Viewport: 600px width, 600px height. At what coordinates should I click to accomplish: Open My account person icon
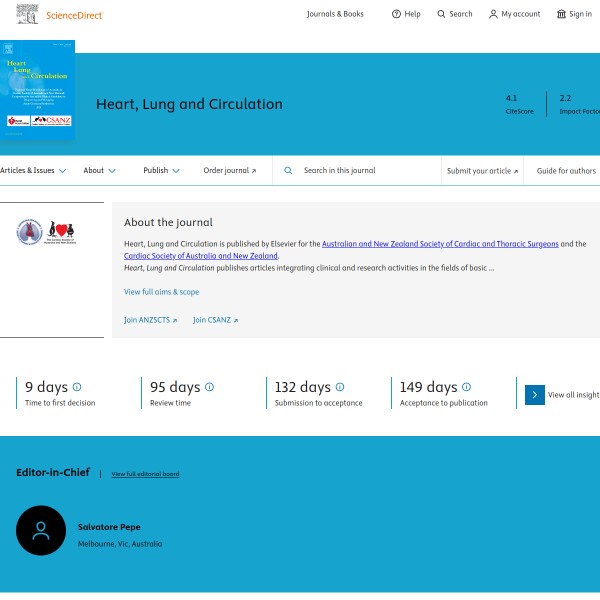click(493, 14)
